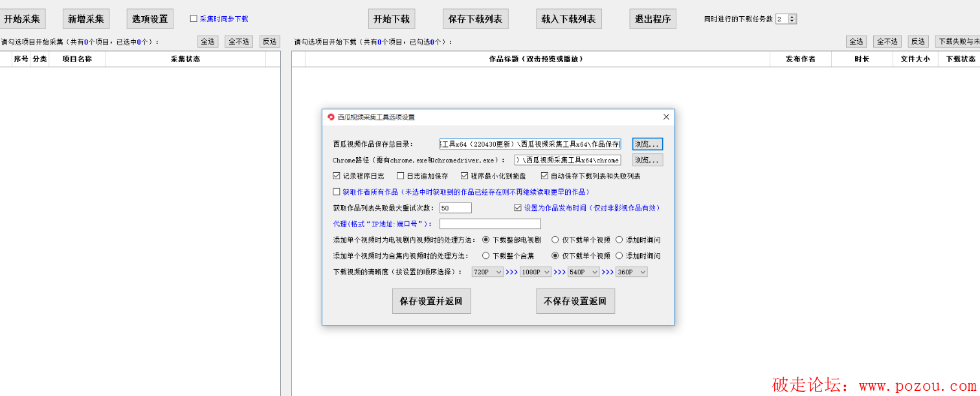The height and width of the screenshot is (396, 980).
Task: Click 不保存设置返回 button
Action: point(575,301)
